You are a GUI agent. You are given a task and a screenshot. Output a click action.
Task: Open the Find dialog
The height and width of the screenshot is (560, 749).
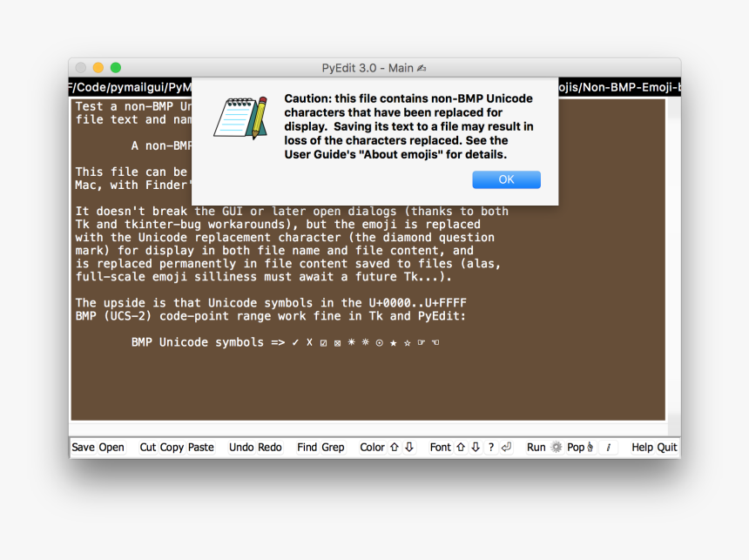click(x=309, y=447)
